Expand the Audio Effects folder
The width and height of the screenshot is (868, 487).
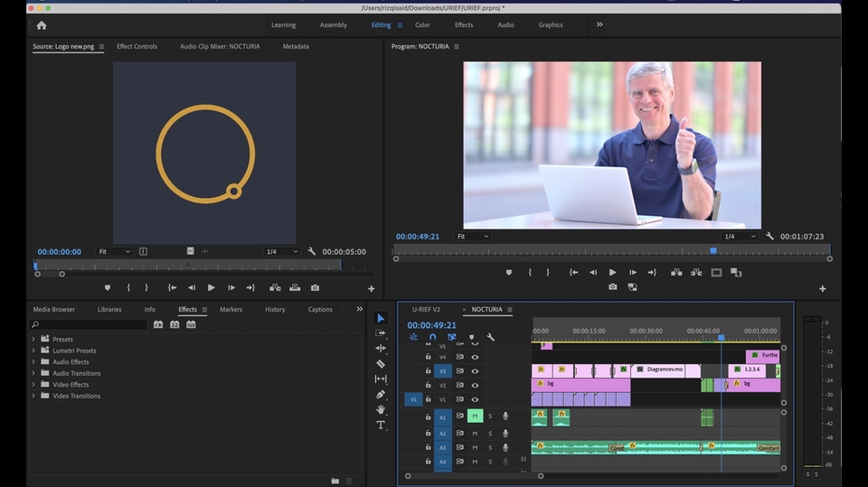33,362
